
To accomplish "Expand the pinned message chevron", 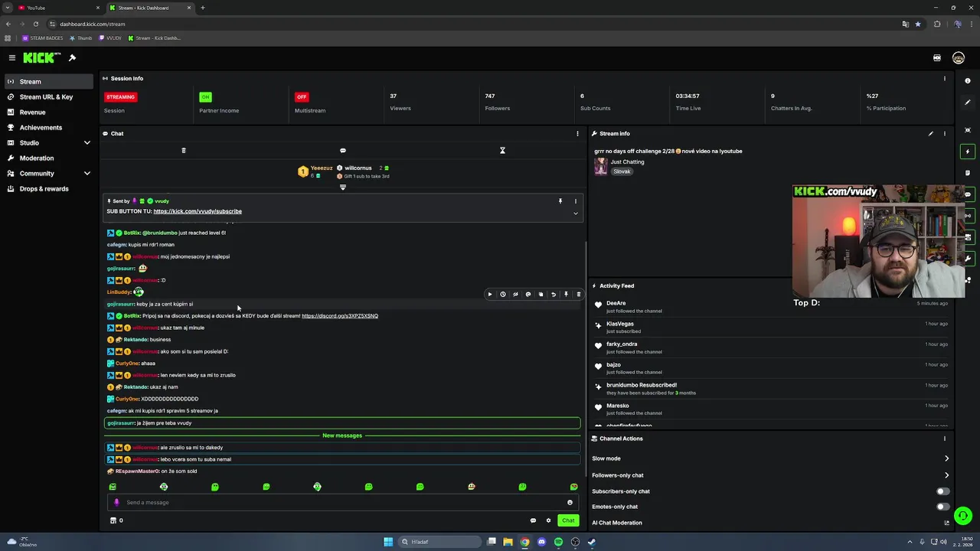I will (x=576, y=214).
